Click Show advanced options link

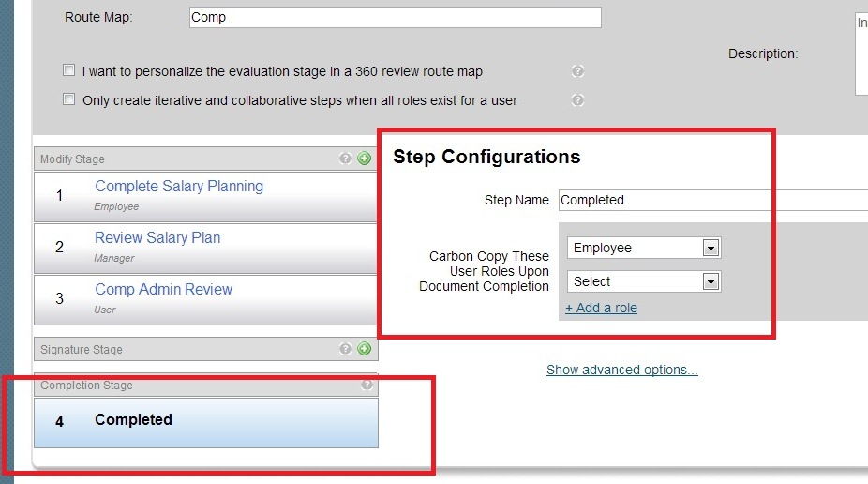pos(622,370)
